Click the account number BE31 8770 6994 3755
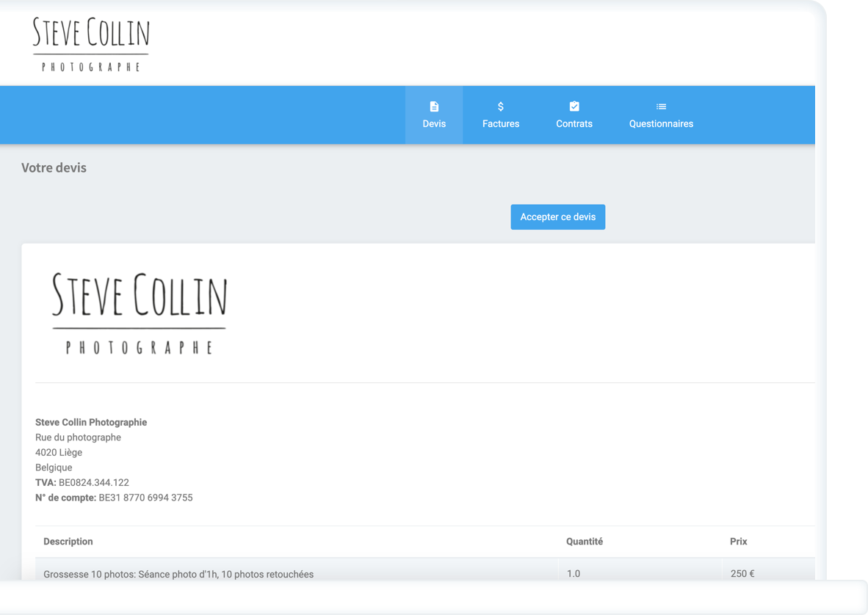Viewport: 868px width, 615px height. [145, 498]
